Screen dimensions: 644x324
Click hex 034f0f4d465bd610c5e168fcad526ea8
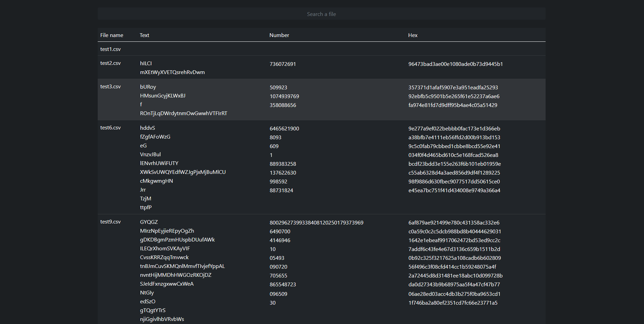click(453, 155)
